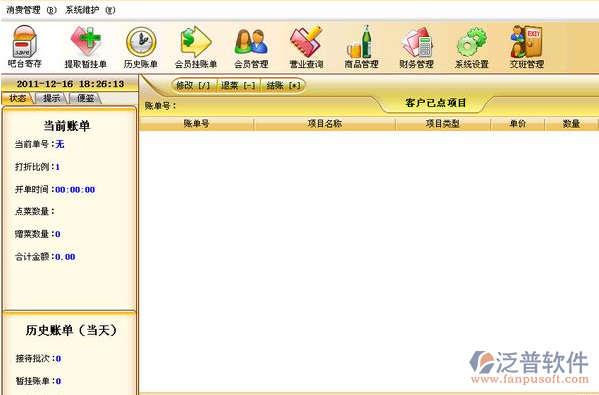The image size is (599, 395).
Task: Open 会员管理 people icon
Action: (251, 41)
